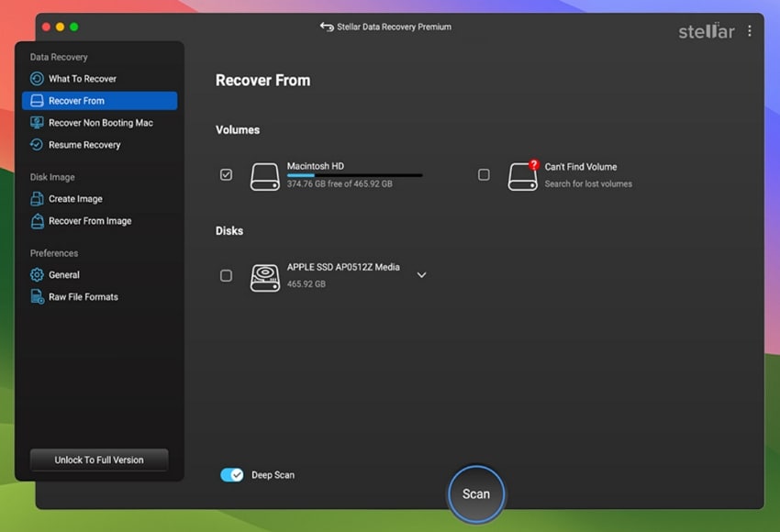Viewport: 780px width, 532px height.
Task: Click Unlock To Full Version
Action: click(x=98, y=460)
